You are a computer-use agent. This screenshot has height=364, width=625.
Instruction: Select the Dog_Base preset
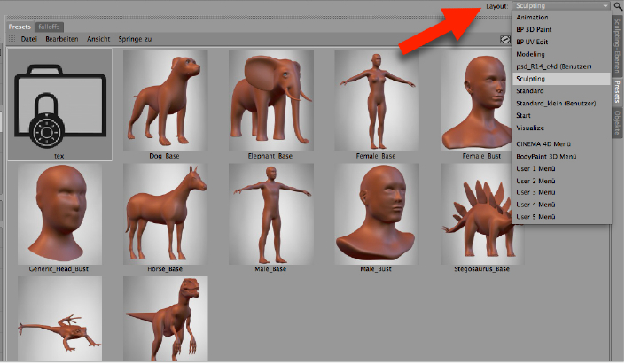(x=165, y=98)
